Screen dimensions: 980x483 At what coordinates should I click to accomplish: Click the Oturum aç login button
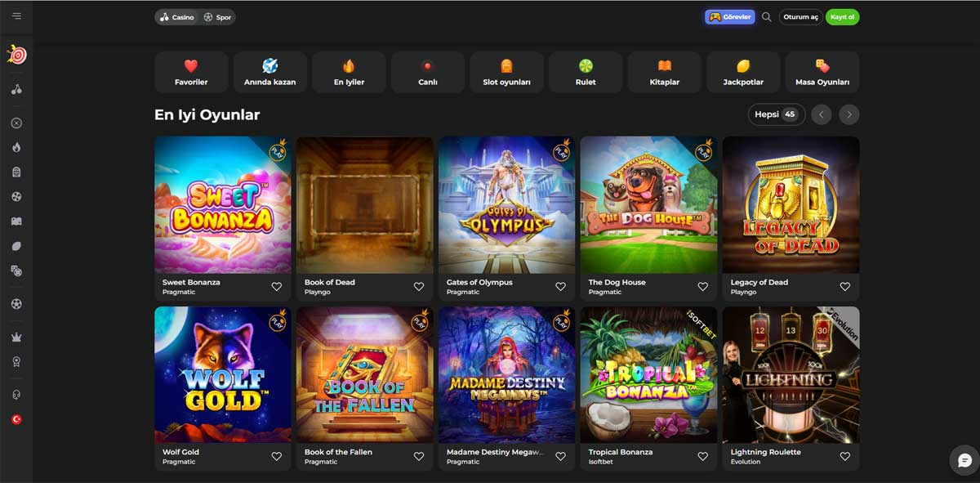point(800,17)
